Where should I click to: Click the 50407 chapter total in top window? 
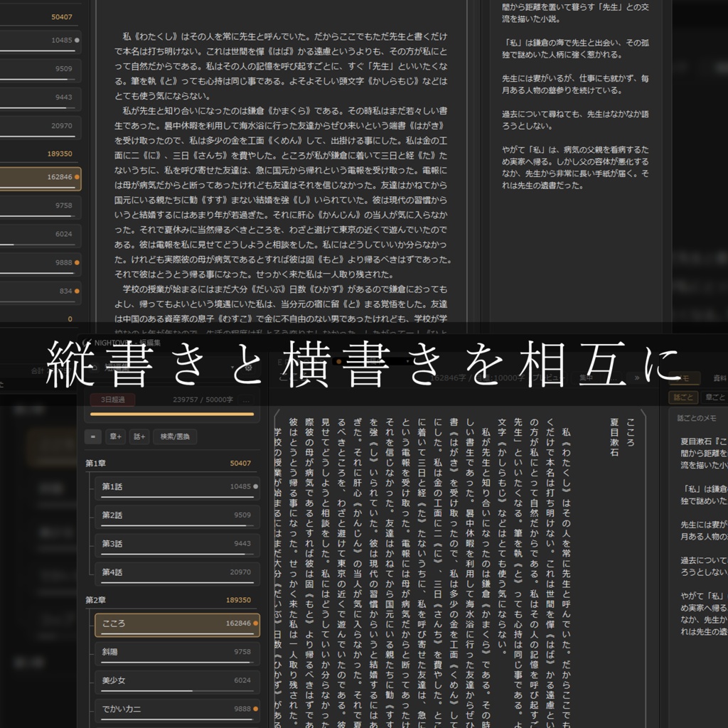[x=62, y=17]
